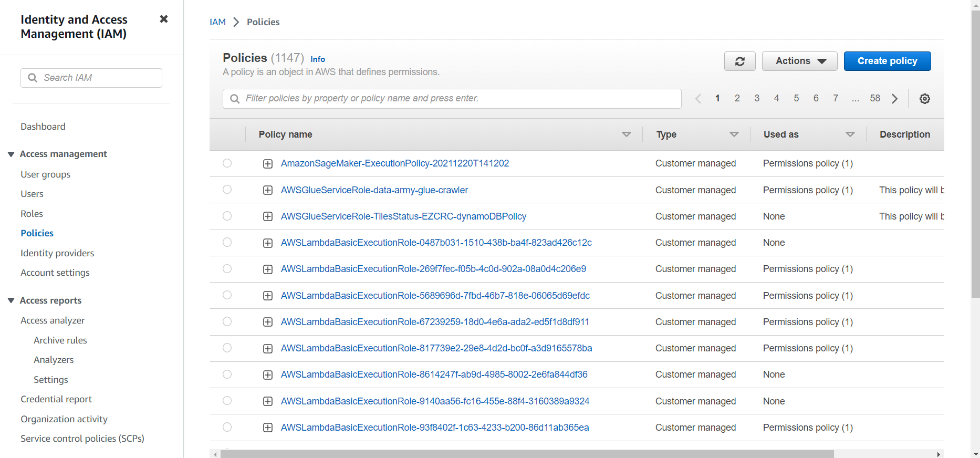This screenshot has height=458, width=980.
Task: Select radio for AWSLambdaBasicExecutionRole-8614247f policy
Action: point(227,374)
